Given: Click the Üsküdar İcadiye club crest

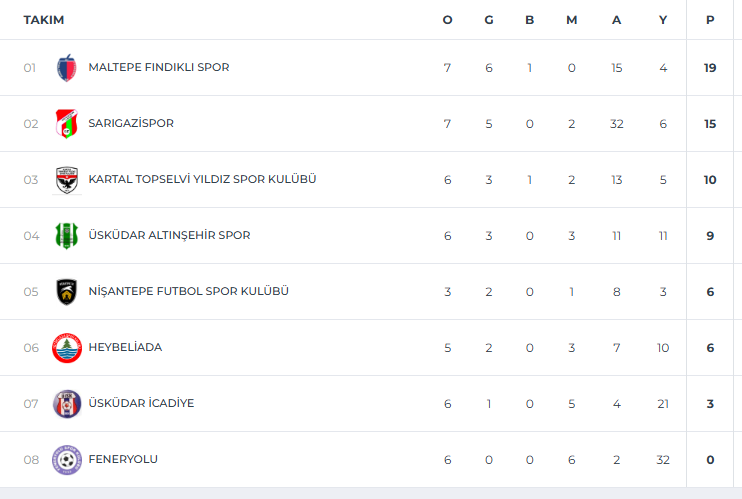Looking at the screenshot, I should pyautogui.click(x=67, y=404).
